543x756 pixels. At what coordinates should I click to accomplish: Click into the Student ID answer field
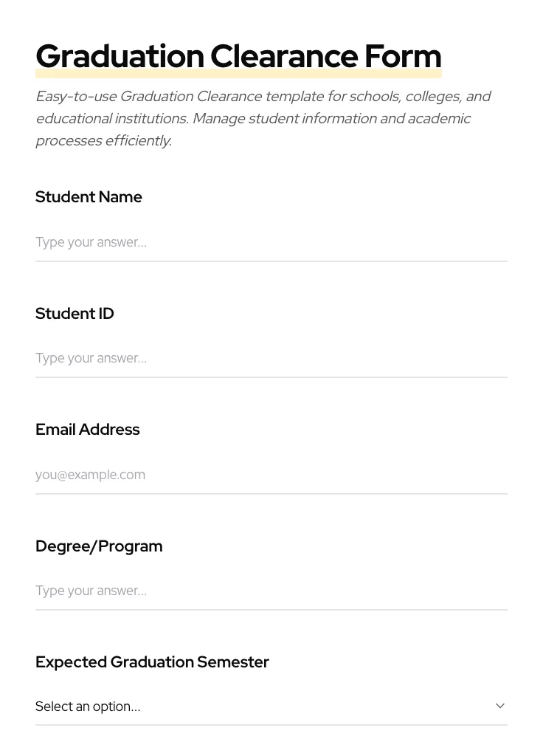coord(271,358)
